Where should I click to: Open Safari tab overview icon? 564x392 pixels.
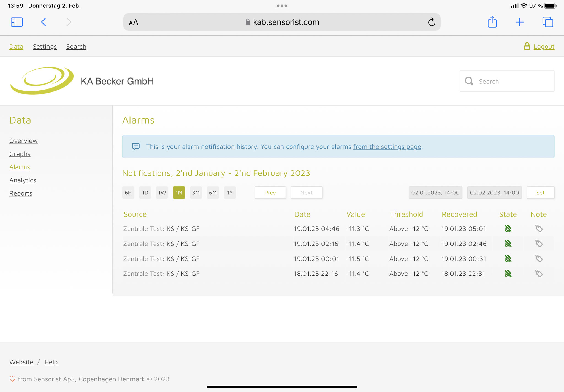coord(547,22)
